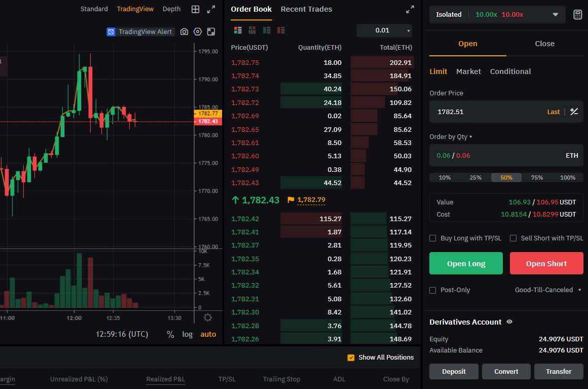588x389 pixels.
Task: Take a chart snapshot with camera icon
Action: [184, 32]
